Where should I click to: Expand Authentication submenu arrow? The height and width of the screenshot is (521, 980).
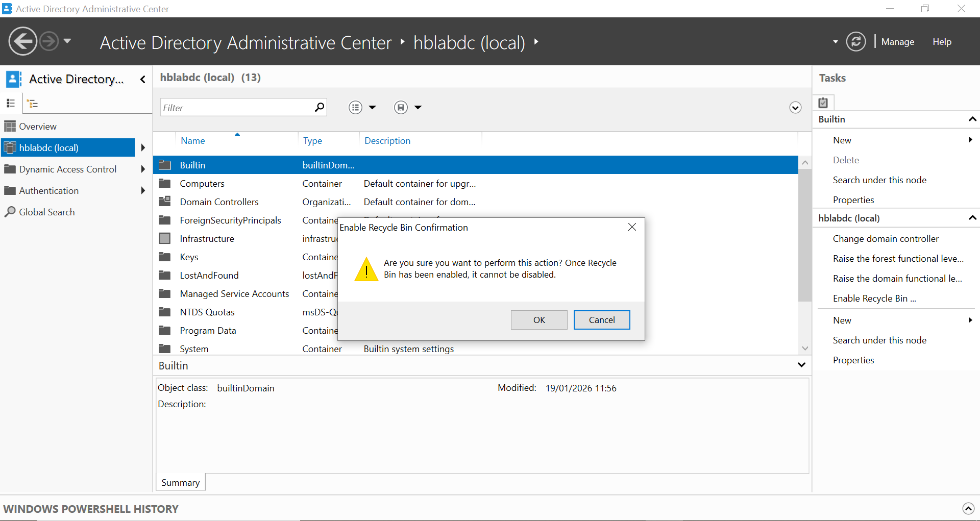pyautogui.click(x=143, y=190)
